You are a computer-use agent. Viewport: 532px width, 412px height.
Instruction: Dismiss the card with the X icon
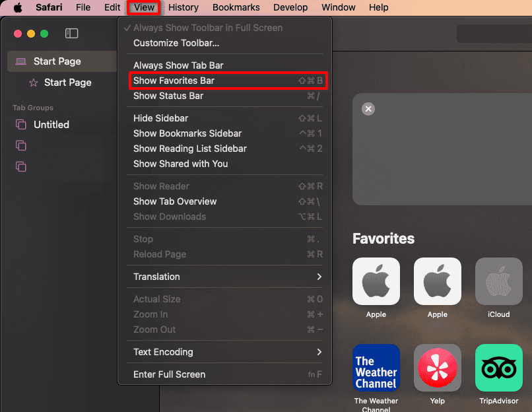coord(368,109)
